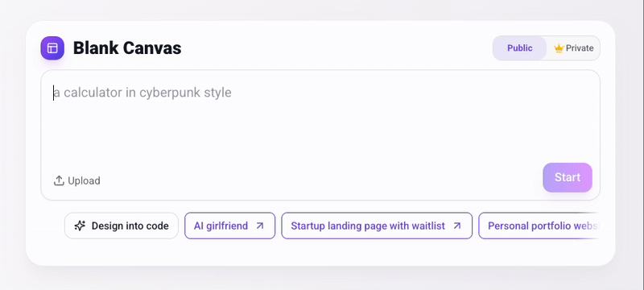The height and width of the screenshot is (290, 644).
Task: Click the sparkle icon in Design into code
Action: (x=80, y=226)
